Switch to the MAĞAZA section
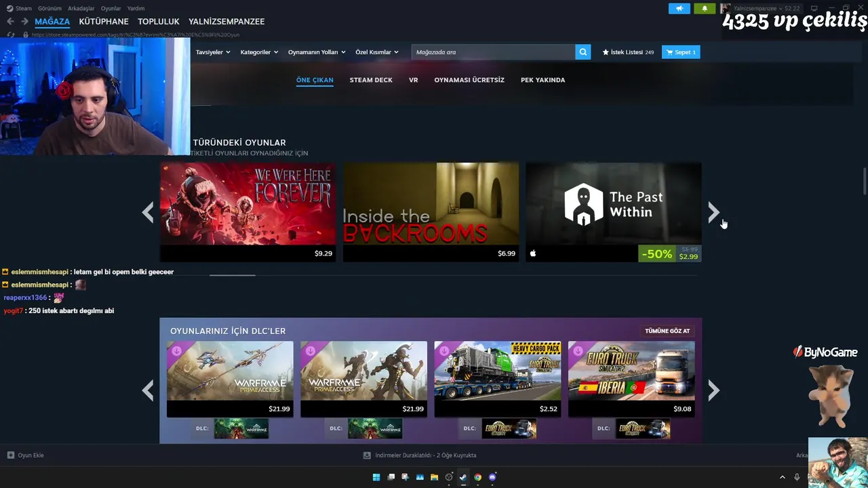 coord(52,22)
